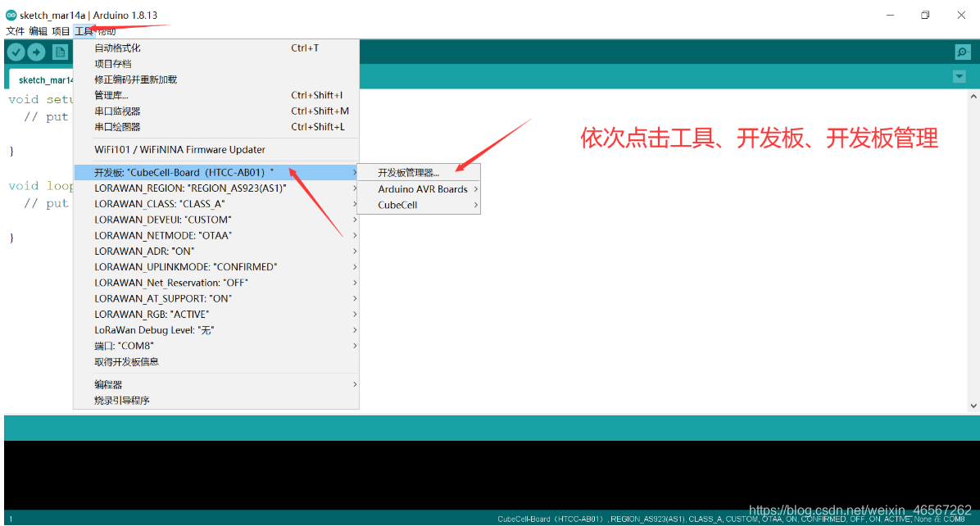
Task: Open the tab dropdown triangle
Action: pos(960,77)
